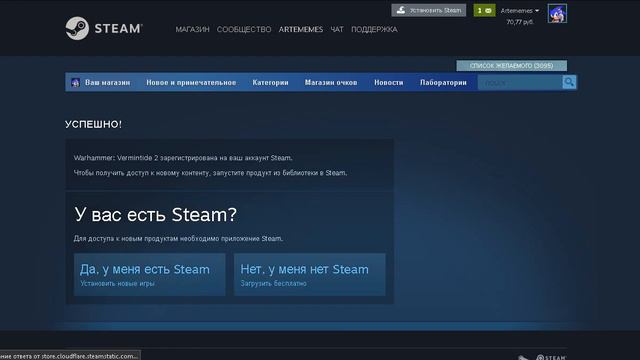View the wallet balance 70,77 руб.
The height and width of the screenshot is (360, 640).
520,22
